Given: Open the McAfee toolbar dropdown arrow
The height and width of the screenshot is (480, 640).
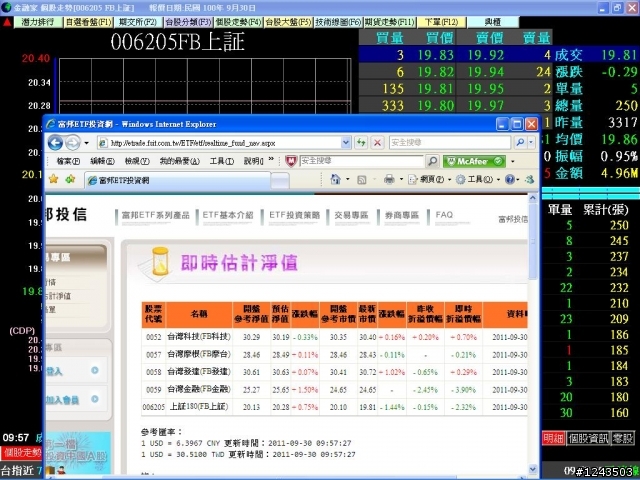Looking at the screenshot, I should coord(513,161).
